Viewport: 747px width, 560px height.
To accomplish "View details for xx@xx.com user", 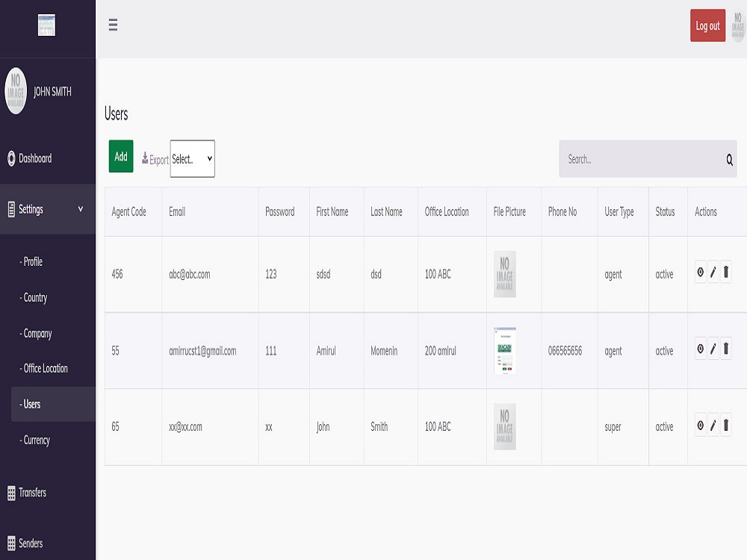I will click(x=701, y=426).
